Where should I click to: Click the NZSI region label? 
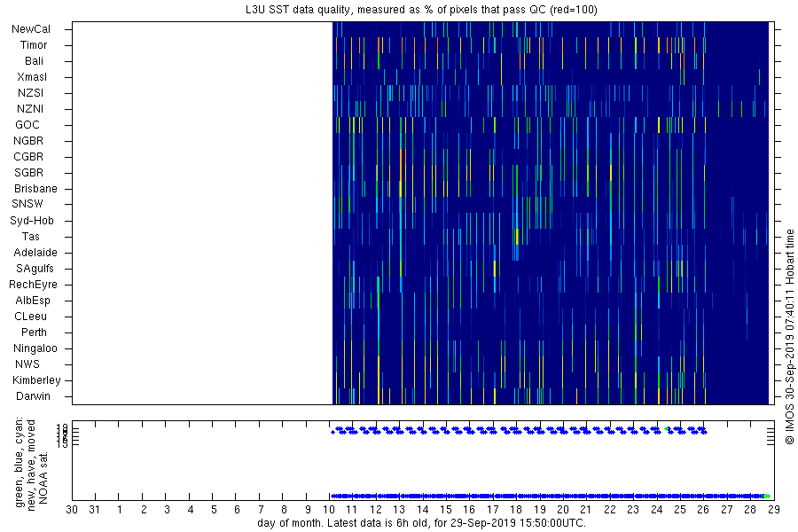(30, 92)
